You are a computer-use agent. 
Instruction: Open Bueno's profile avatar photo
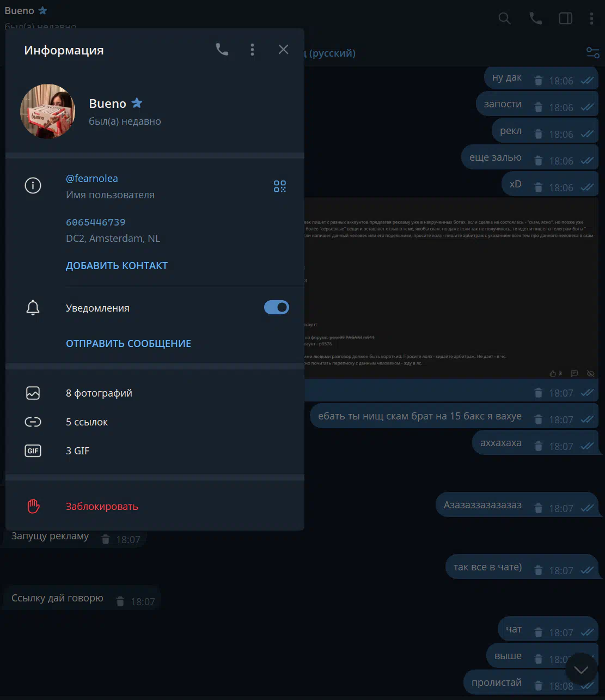48,111
